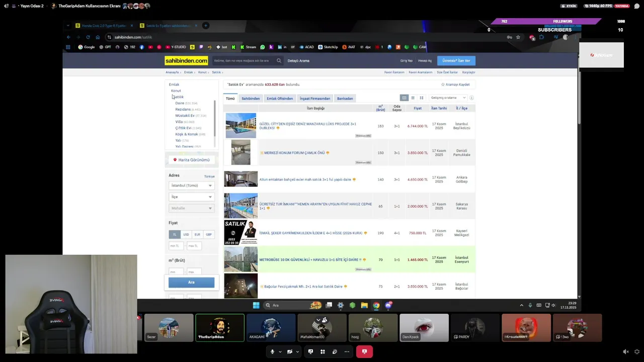Bookmark page with the star icon in address bar
This screenshot has width=644, height=362.
518,37
